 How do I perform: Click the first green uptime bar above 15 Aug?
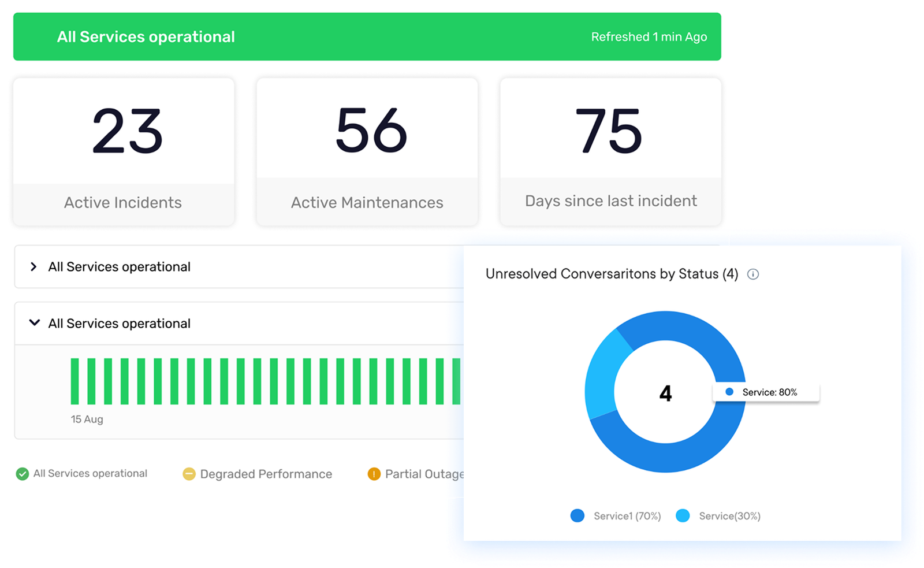[74, 381]
